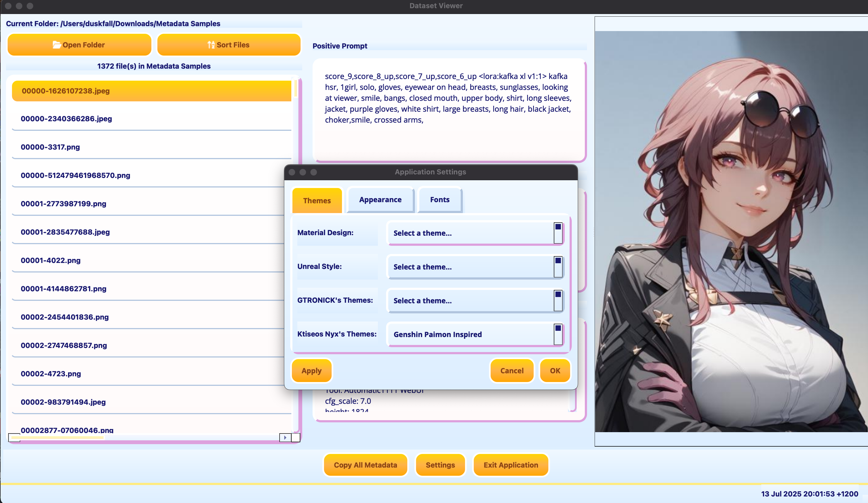The width and height of the screenshot is (868, 503).
Task: Click the Ktiseos Nyx's Themes dropdown arrow
Action: pyautogui.click(x=558, y=334)
